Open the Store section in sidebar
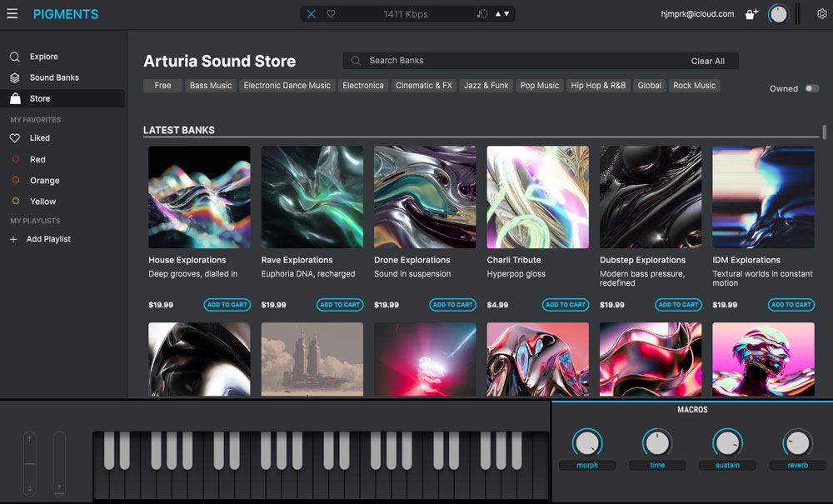Image resolution: width=833 pixels, height=504 pixels. [x=62, y=99]
